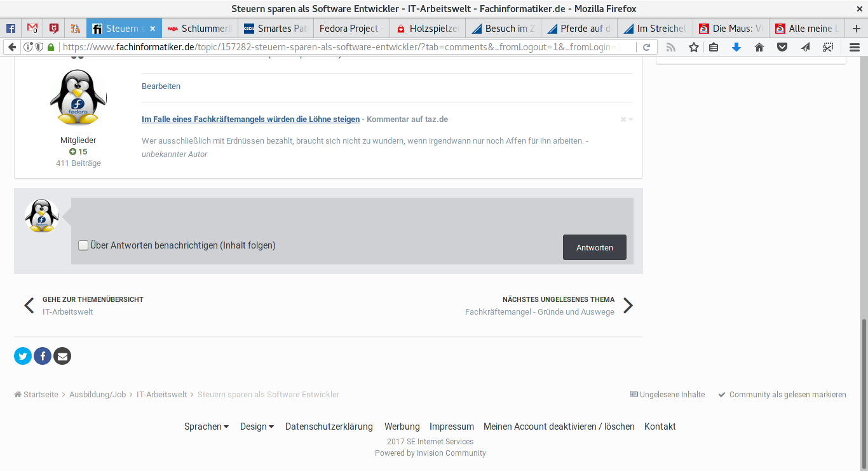Open a new tab with plus button
The height and width of the screenshot is (471, 868).
856,29
